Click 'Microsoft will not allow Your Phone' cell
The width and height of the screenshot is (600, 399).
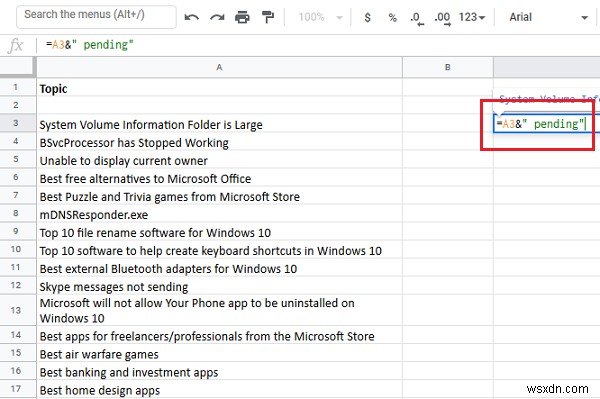[x=219, y=310]
